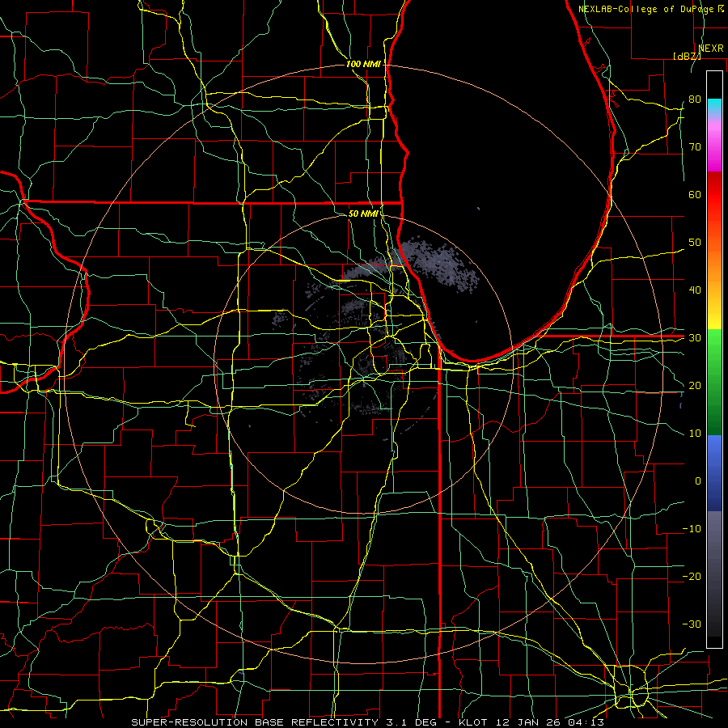
Task: Click the 70 value on the dBZ scale
Action: point(695,147)
